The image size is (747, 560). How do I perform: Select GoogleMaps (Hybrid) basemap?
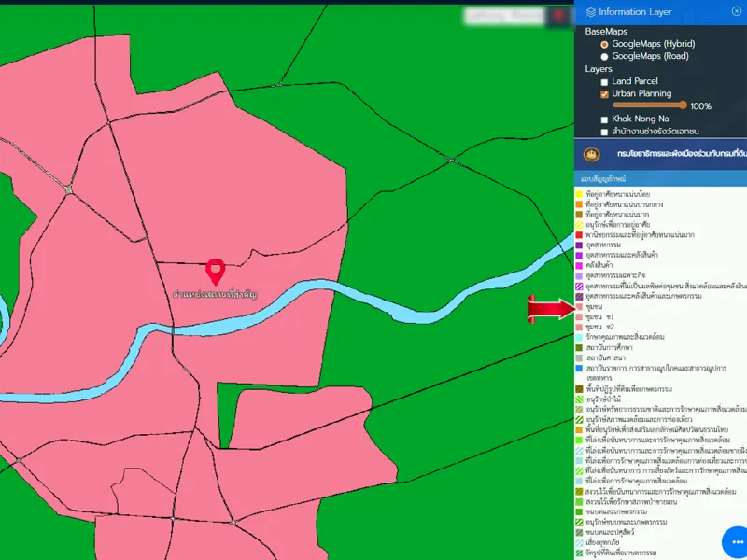coord(604,44)
